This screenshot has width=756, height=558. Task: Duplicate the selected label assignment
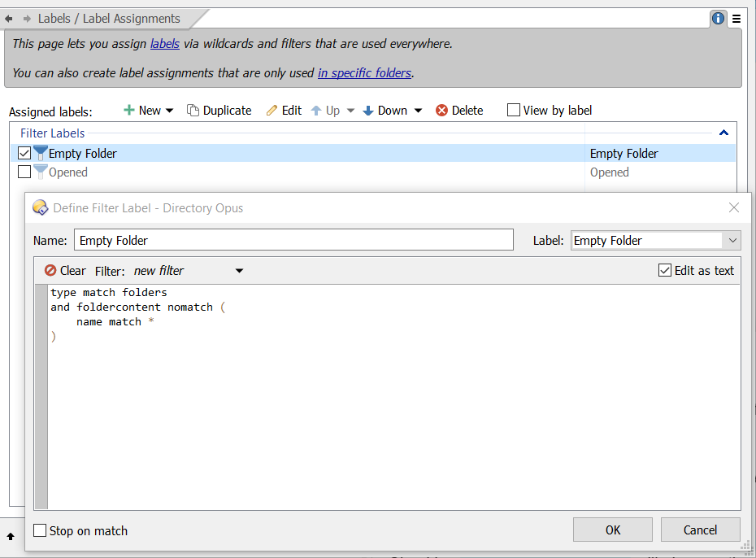point(219,111)
